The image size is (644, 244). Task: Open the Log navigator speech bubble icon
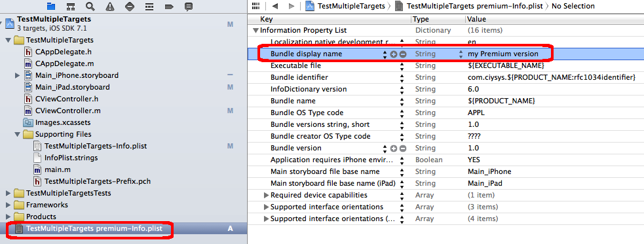pyautogui.click(x=189, y=7)
